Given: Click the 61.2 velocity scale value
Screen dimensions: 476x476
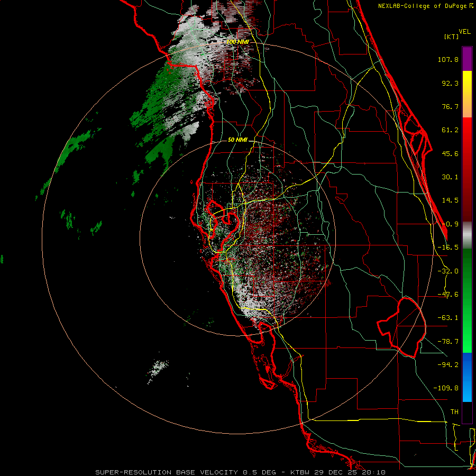Looking at the screenshot, I should [450, 130].
